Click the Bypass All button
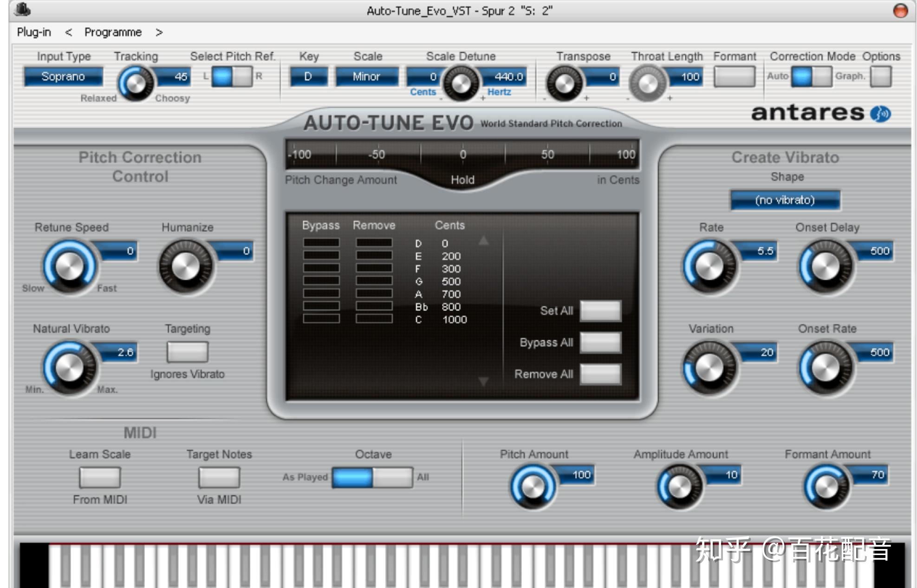 (600, 342)
